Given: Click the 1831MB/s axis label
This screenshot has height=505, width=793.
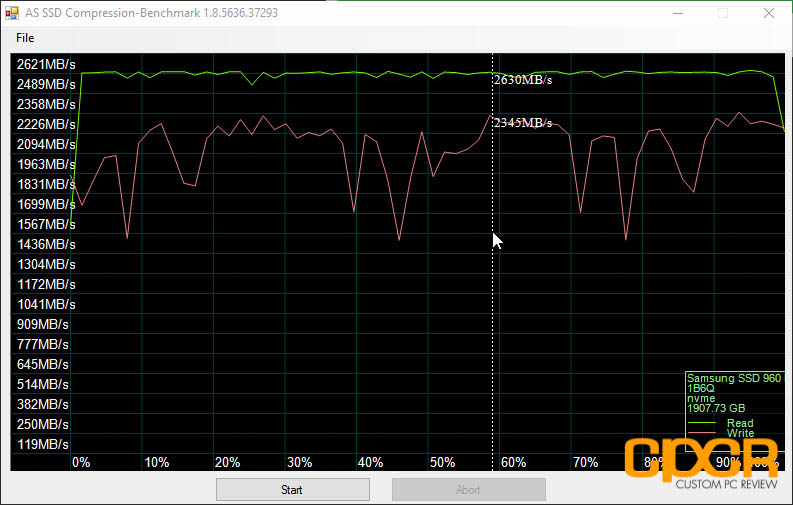Looking at the screenshot, I should click(46, 184).
